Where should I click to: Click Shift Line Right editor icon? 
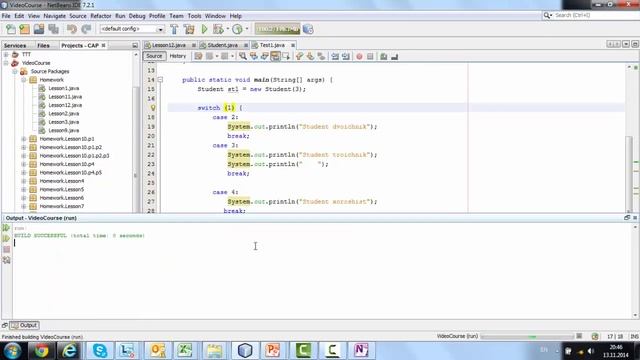(346, 56)
